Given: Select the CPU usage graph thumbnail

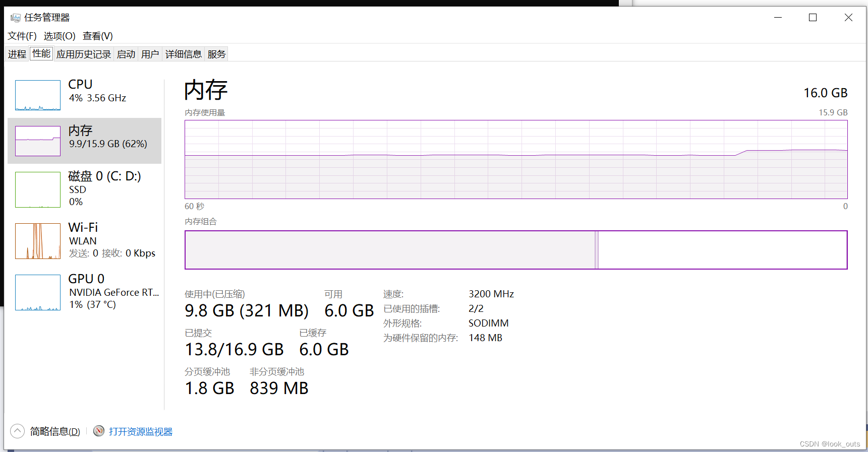Looking at the screenshot, I should point(38,95).
